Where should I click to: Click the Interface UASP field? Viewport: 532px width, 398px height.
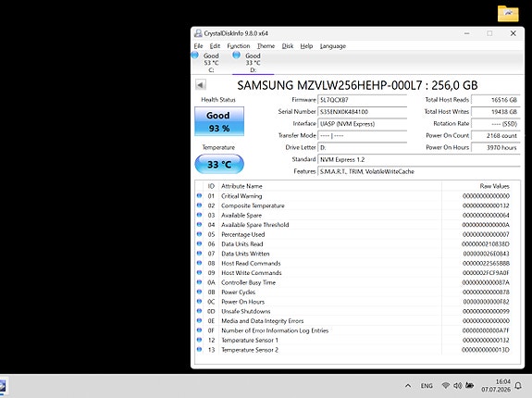tap(363, 123)
